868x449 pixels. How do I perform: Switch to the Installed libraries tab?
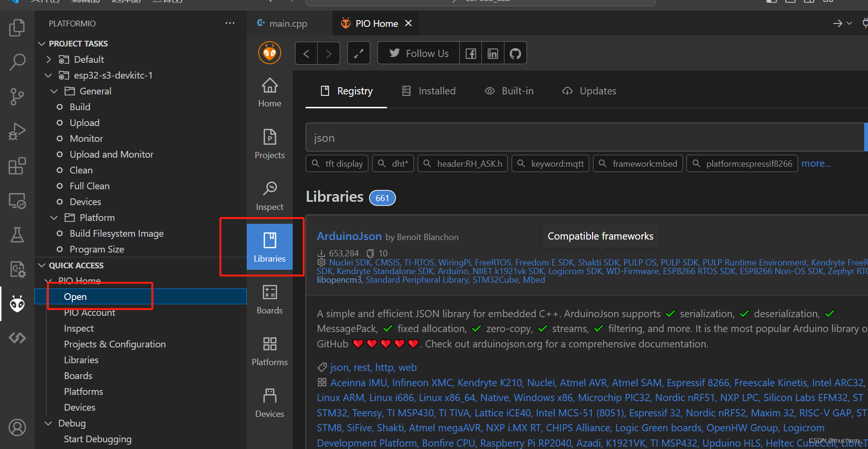429,91
